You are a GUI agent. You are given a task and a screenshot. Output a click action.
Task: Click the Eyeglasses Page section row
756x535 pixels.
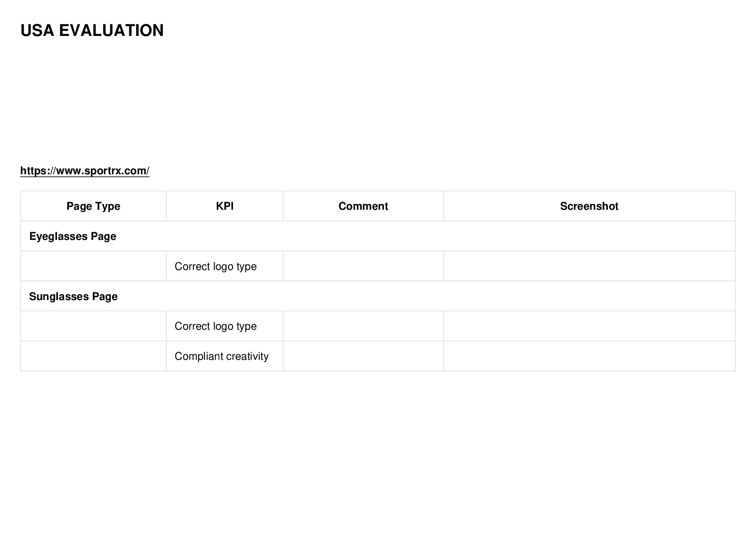pos(378,236)
